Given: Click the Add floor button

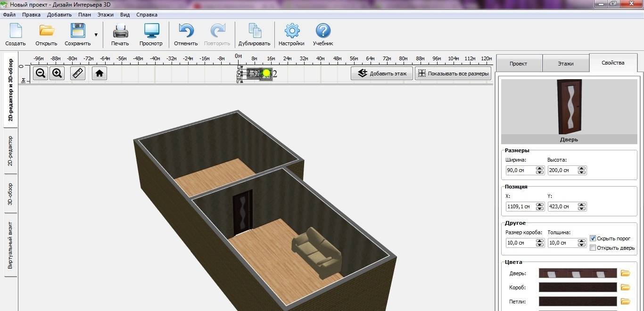Looking at the screenshot, I should click(x=382, y=74).
